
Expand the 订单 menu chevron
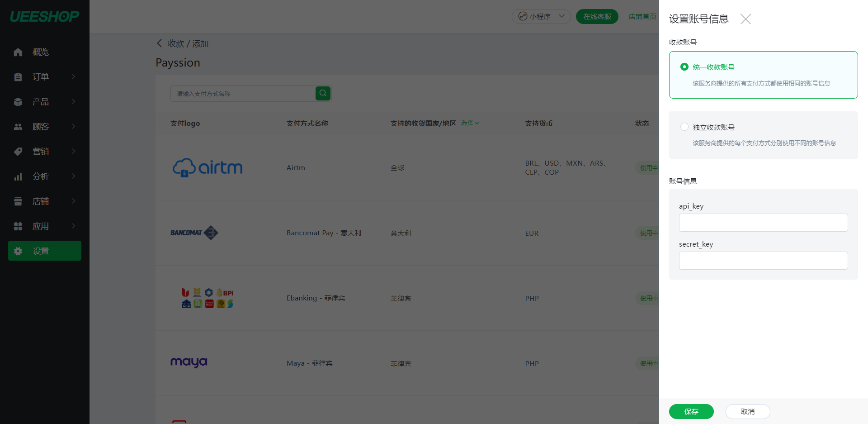point(74,76)
